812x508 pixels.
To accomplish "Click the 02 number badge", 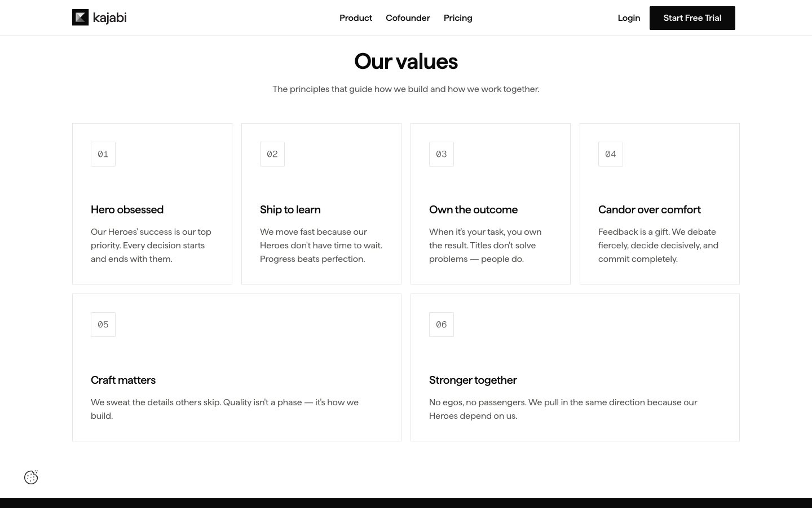I will (x=272, y=154).
